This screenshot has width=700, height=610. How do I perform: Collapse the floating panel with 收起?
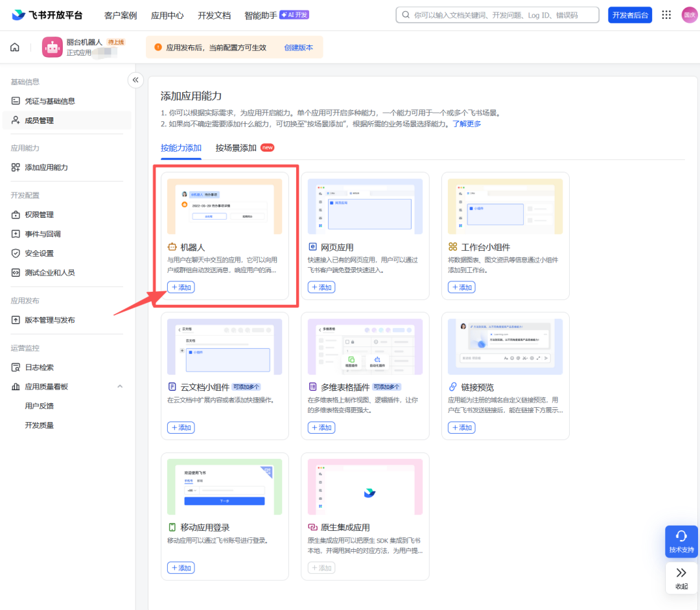coord(681,578)
